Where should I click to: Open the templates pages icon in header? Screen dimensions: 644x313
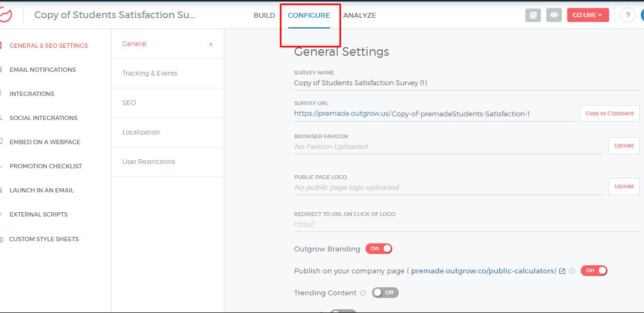pos(532,15)
